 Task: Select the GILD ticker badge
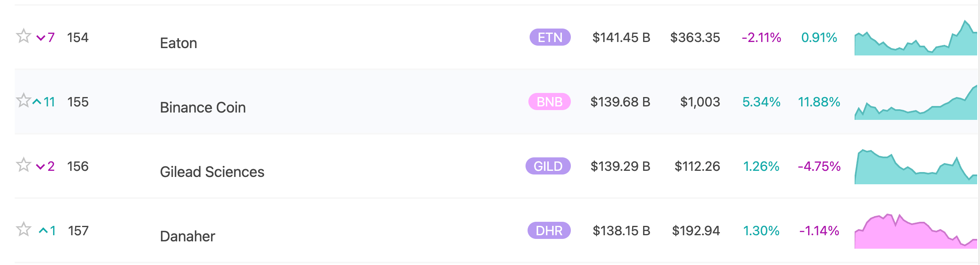pyautogui.click(x=548, y=166)
